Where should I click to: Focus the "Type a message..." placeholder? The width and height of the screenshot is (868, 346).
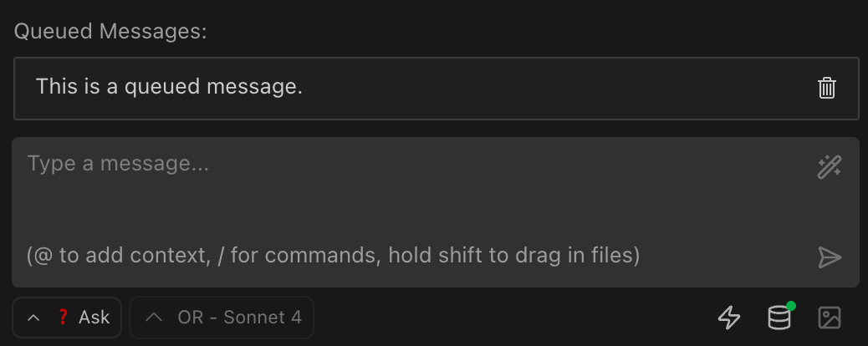tap(118, 164)
